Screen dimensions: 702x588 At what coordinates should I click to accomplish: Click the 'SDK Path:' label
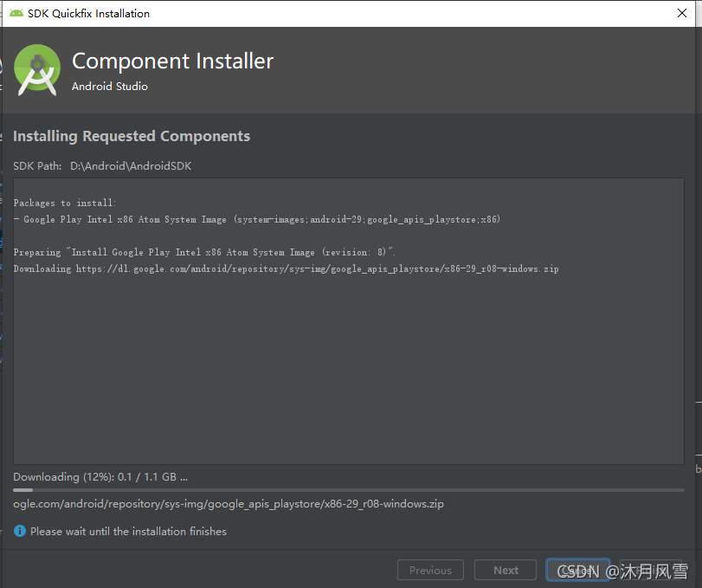37,166
